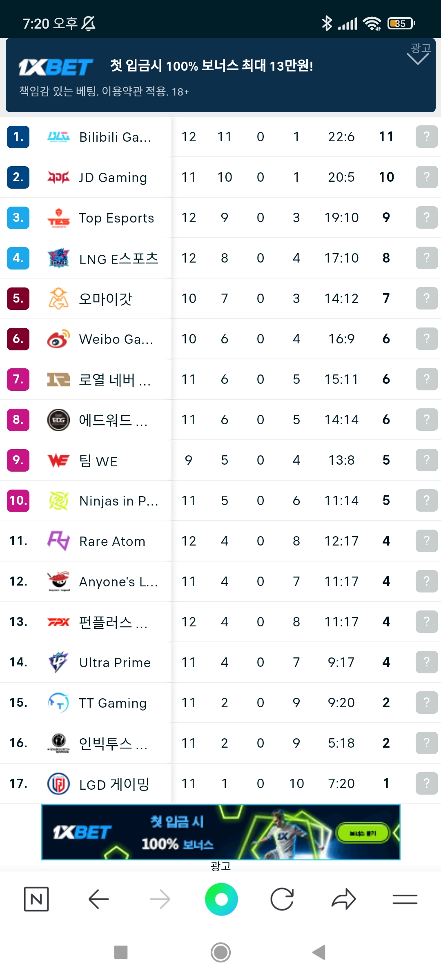Viewport: 441px width, 980px height.
Task: Tap the forward arrow in browser bar
Action: click(160, 899)
